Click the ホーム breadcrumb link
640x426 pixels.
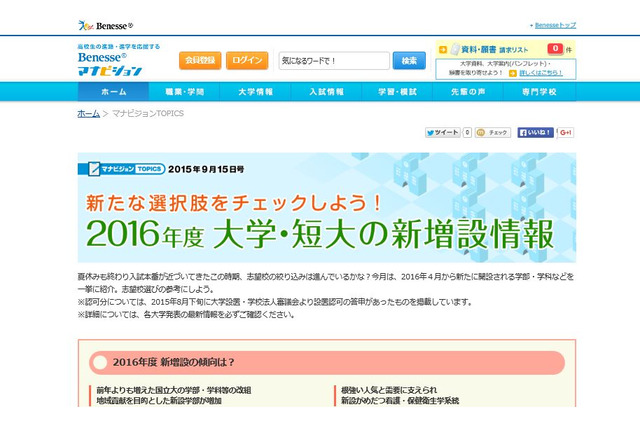click(x=89, y=113)
